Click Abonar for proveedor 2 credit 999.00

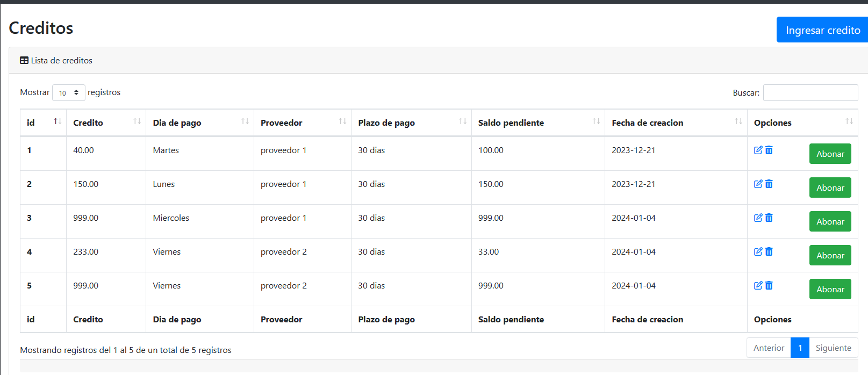click(x=830, y=289)
